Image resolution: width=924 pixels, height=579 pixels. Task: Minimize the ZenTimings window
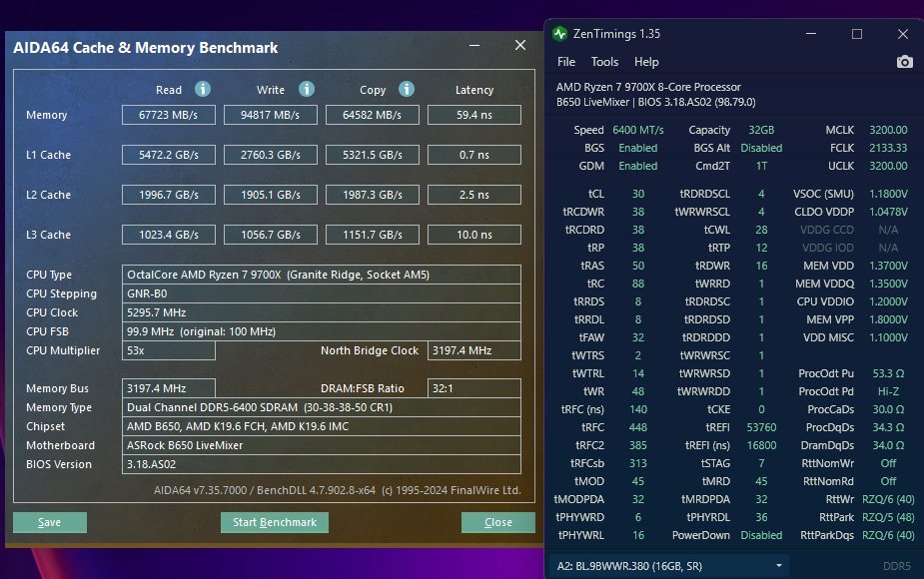click(x=811, y=34)
